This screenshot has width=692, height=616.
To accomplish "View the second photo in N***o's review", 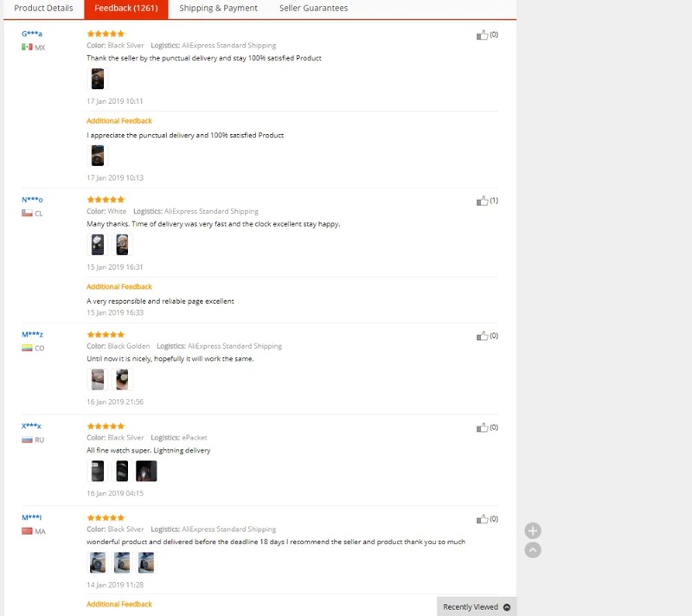I will [122, 245].
